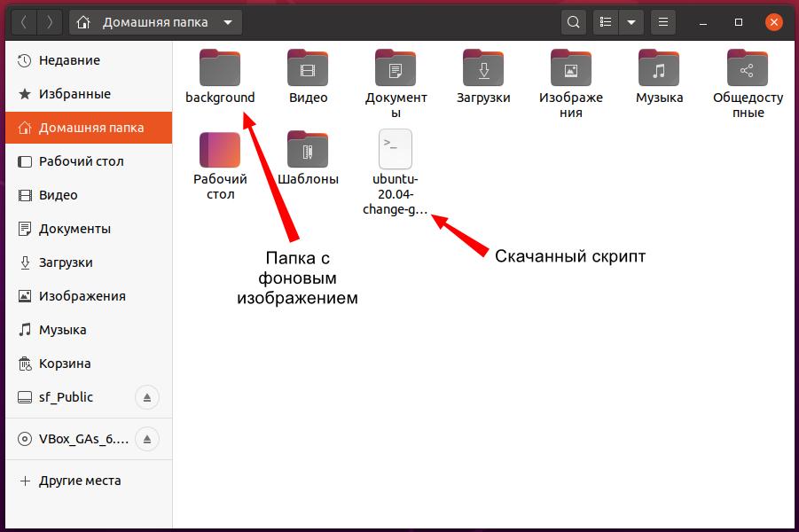Viewport: 799px width, 532px height.
Task: Select the ubuntu-20.04-change-g... script file
Action: coord(396,149)
